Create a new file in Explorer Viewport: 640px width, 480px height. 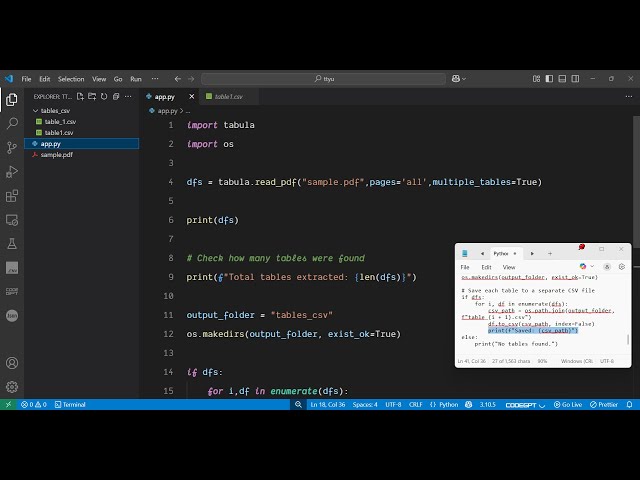point(80,97)
